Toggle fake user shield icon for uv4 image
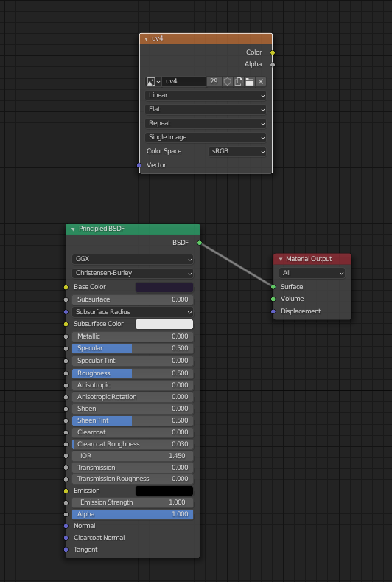This screenshot has width=392, height=582. (x=228, y=82)
